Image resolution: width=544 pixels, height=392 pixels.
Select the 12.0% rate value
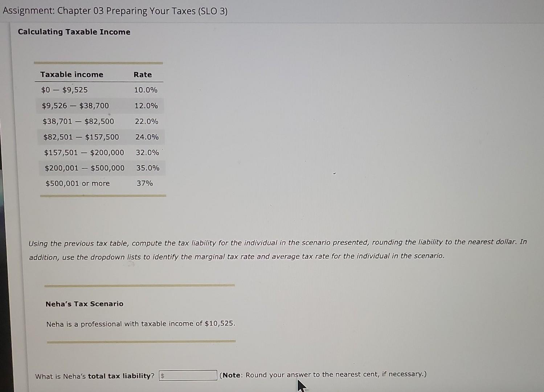tap(146, 106)
